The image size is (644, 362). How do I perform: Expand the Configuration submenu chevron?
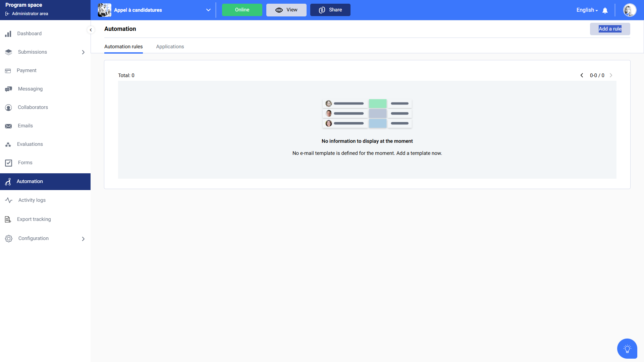pos(83,239)
